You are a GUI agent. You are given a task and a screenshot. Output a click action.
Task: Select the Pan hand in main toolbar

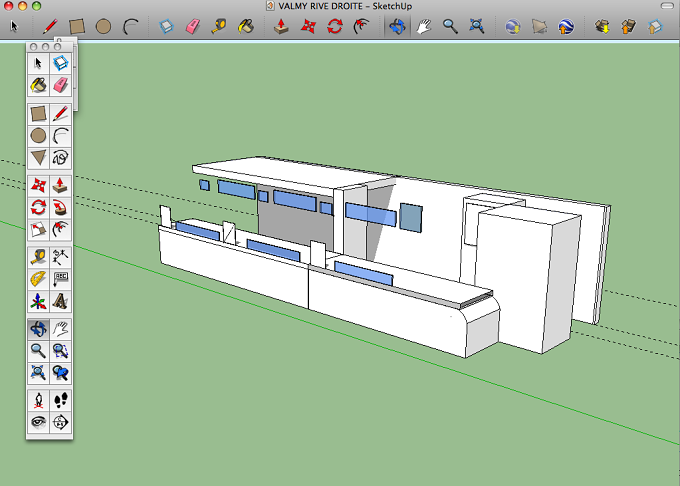pyautogui.click(x=424, y=26)
